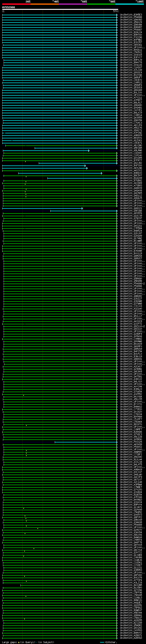Select the label UniRef100_Q6RUF7
This screenshot has height=644, width=146.
[131, 77]
